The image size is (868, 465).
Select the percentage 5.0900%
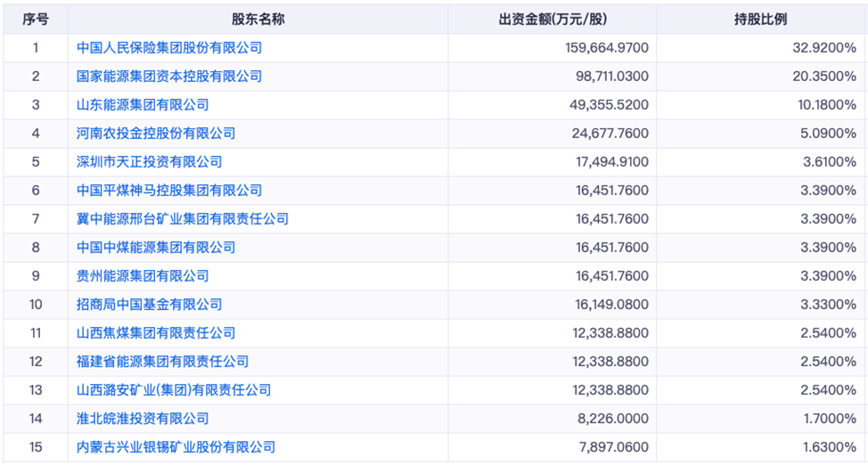click(829, 134)
